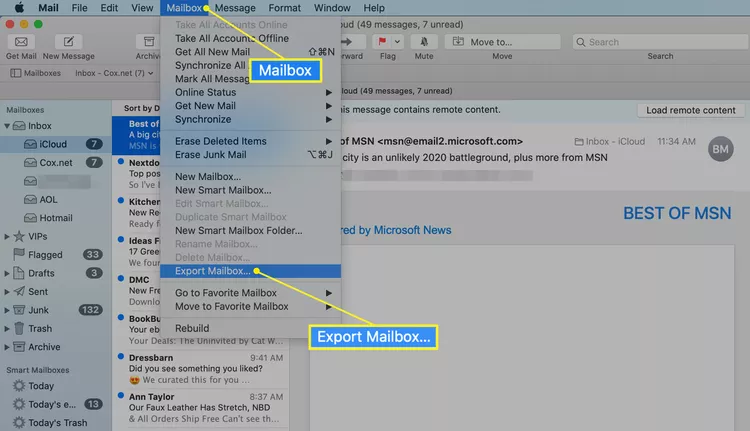
Task: Choose New Smart Mailbox Folder...
Action: (250, 231)
